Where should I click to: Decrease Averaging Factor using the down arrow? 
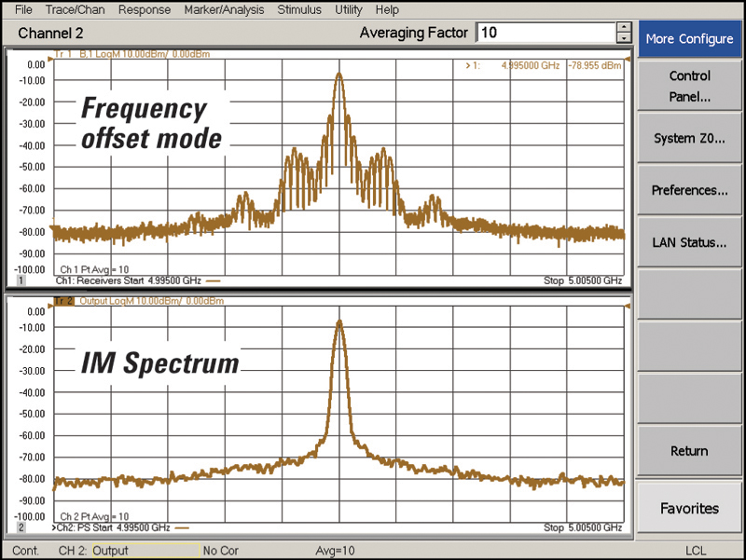click(623, 37)
